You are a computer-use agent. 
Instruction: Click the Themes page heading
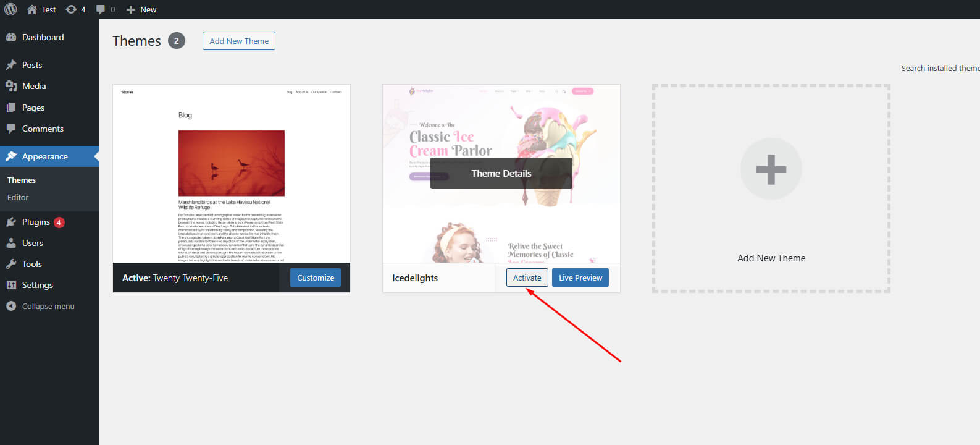[x=136, y=41]
